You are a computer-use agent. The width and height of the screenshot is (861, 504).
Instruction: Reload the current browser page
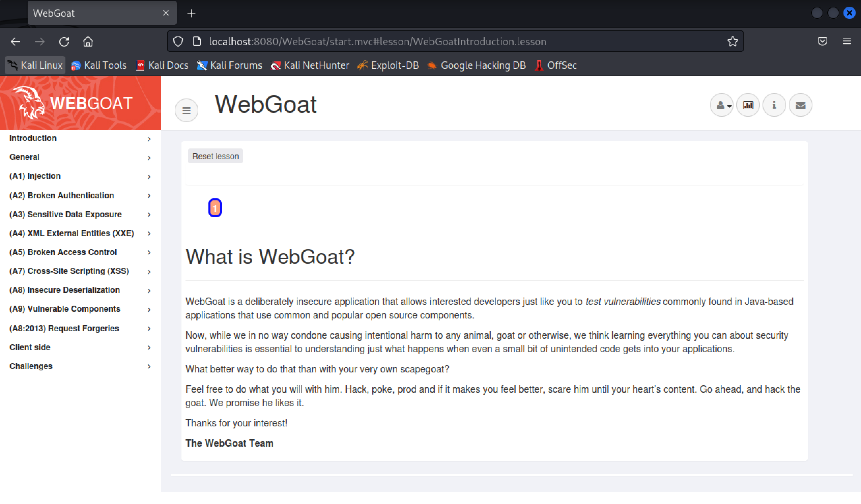click(x=64, y=42)
